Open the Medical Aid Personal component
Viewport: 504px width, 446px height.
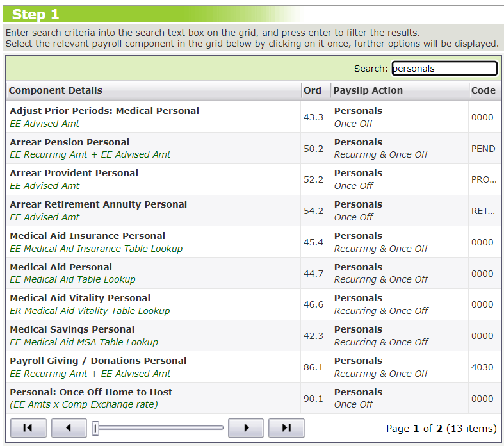click(61, 267)
